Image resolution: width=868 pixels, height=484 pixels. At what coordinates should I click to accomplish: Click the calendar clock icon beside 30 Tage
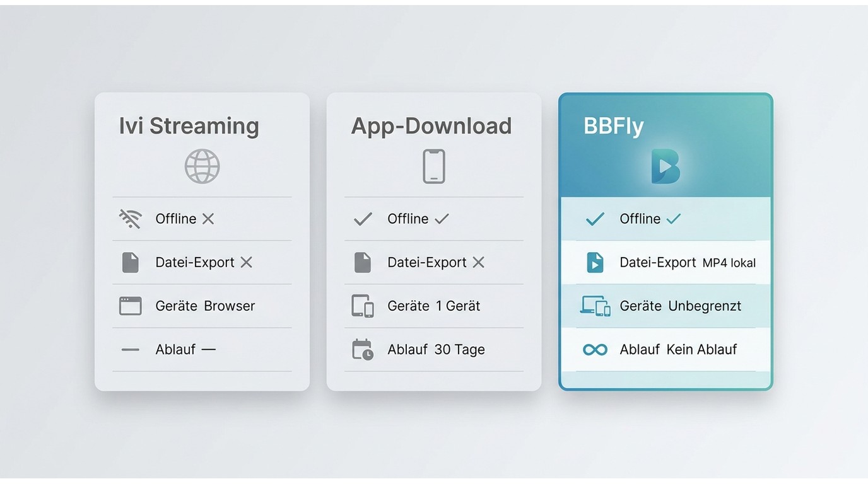[x=363, y=350]
